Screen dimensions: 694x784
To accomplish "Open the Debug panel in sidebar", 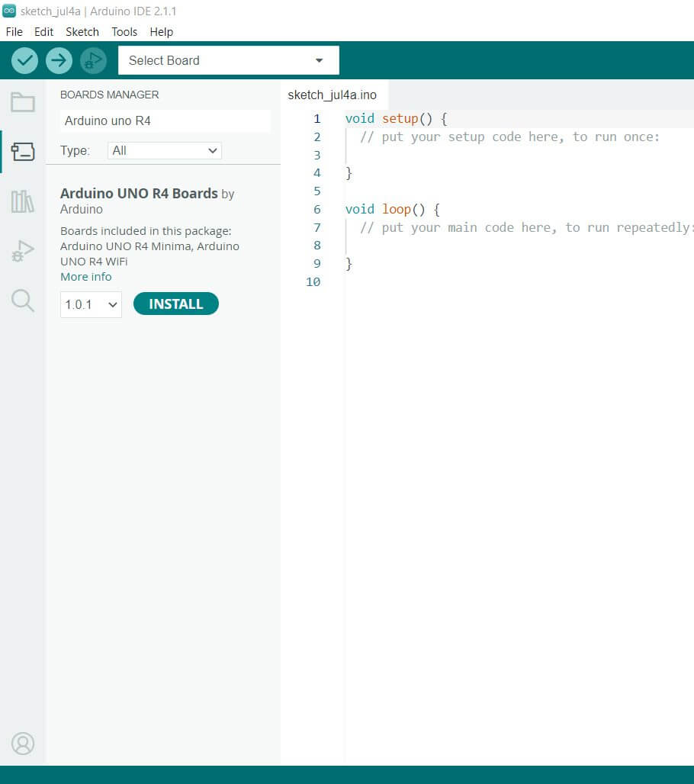I will pyautogui.click(x=23, y=251).
